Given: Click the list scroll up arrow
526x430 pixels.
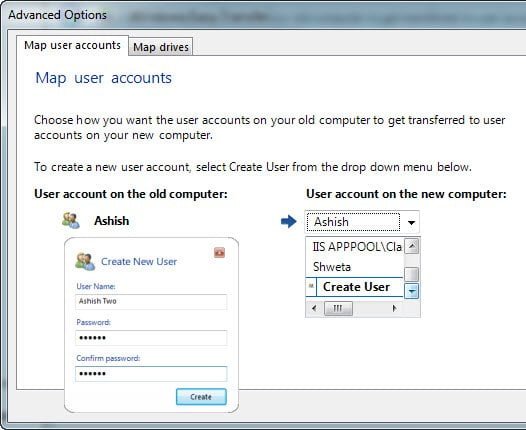Looking at the screenshot, I should point(412,247).
